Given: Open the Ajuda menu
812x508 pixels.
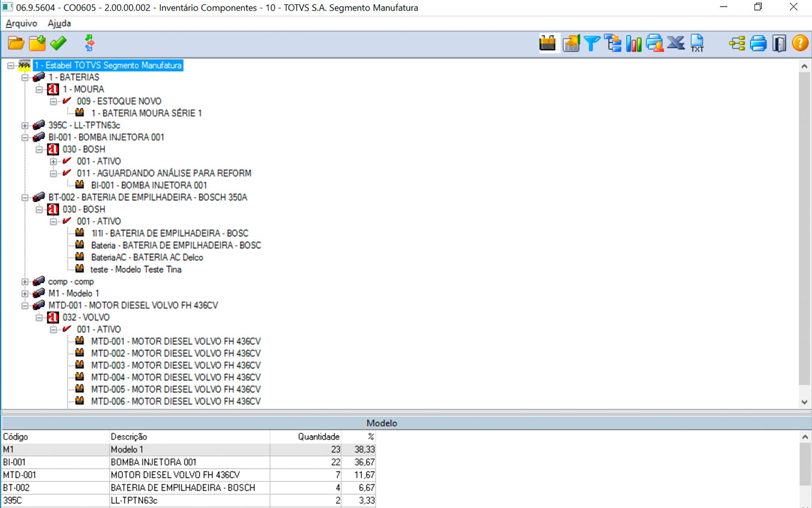Looking at the screenshot, I should click(59, 23).
